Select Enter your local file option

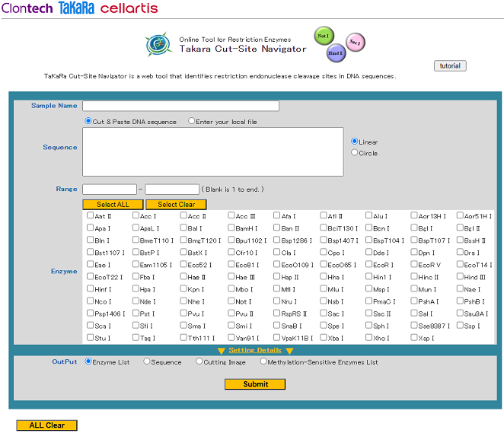click(x=192, y=121)
